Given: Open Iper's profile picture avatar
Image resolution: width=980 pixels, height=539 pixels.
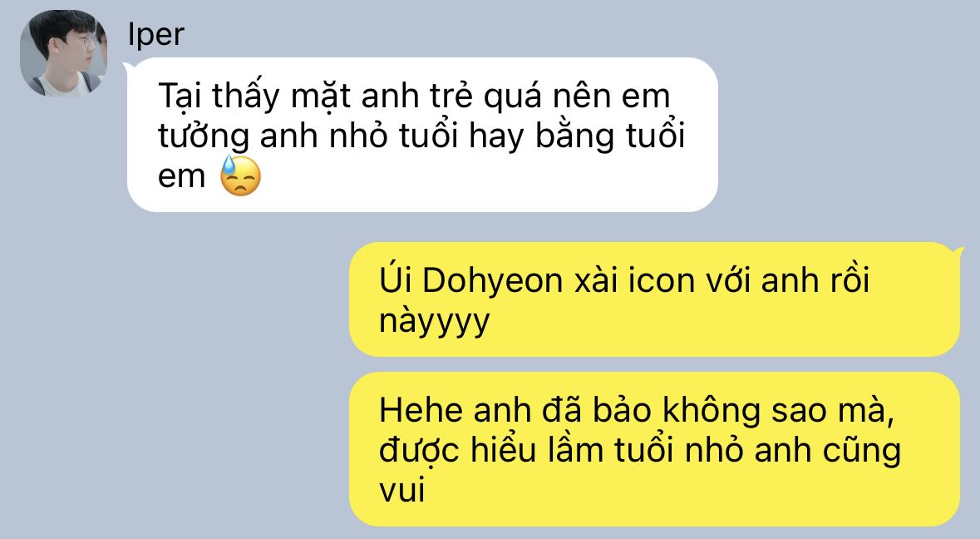Looking at the screenshot, I should pos(63,53).
